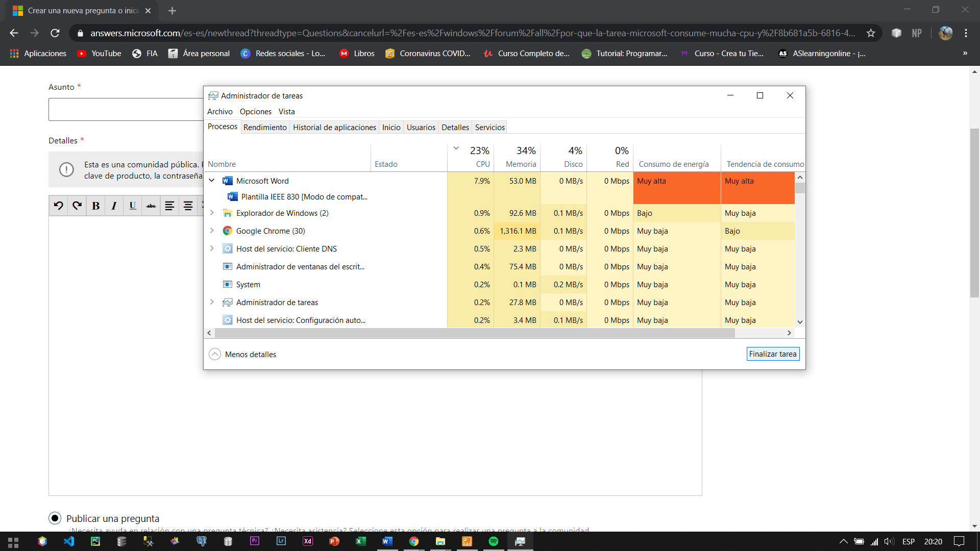The height and width of the screenshot is (551, 980).
Task: Toggle underline formatting in the editor
Action: pos(132,206)
